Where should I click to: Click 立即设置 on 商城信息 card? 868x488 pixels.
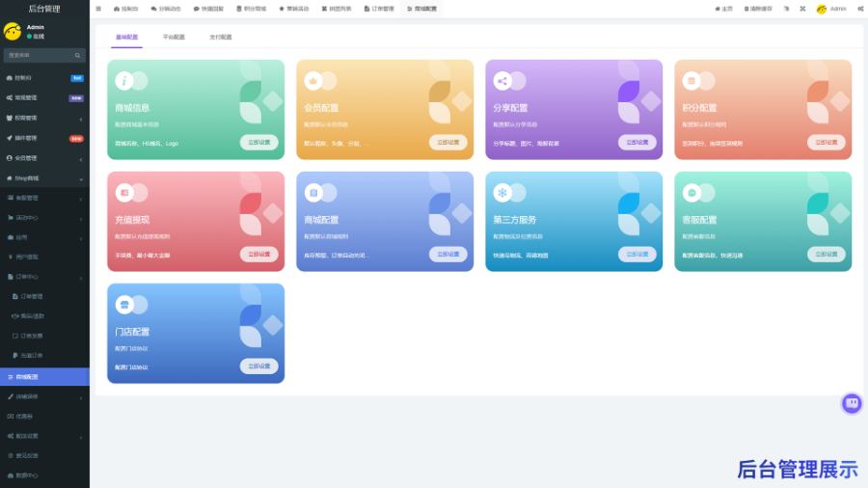pyautogui.click(x=259, y=143)
